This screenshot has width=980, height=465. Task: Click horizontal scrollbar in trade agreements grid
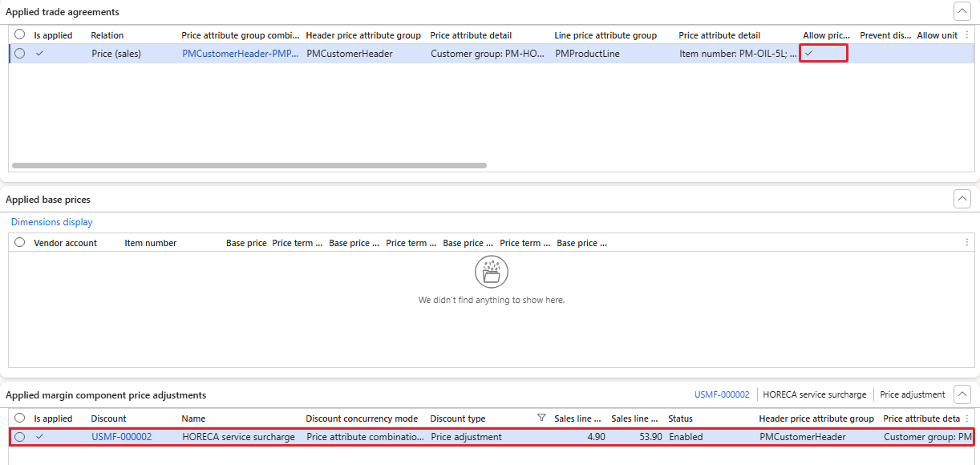(x=249, y=166)
